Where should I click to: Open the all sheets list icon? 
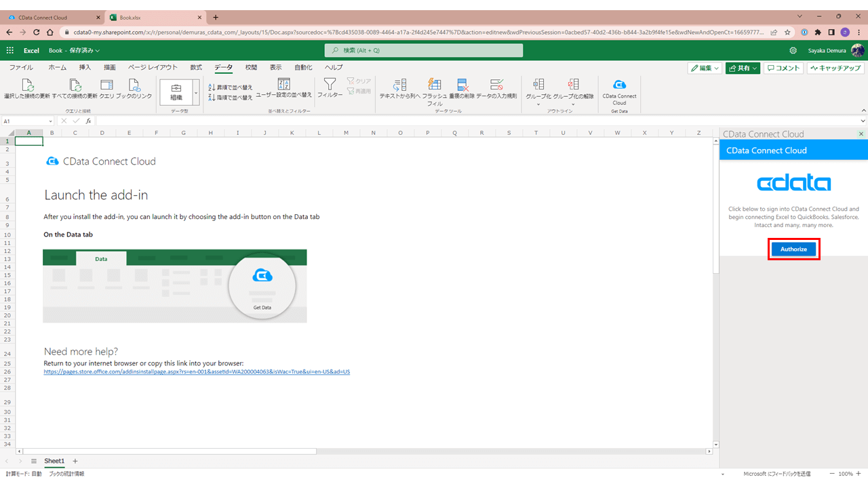click(33, 461)
